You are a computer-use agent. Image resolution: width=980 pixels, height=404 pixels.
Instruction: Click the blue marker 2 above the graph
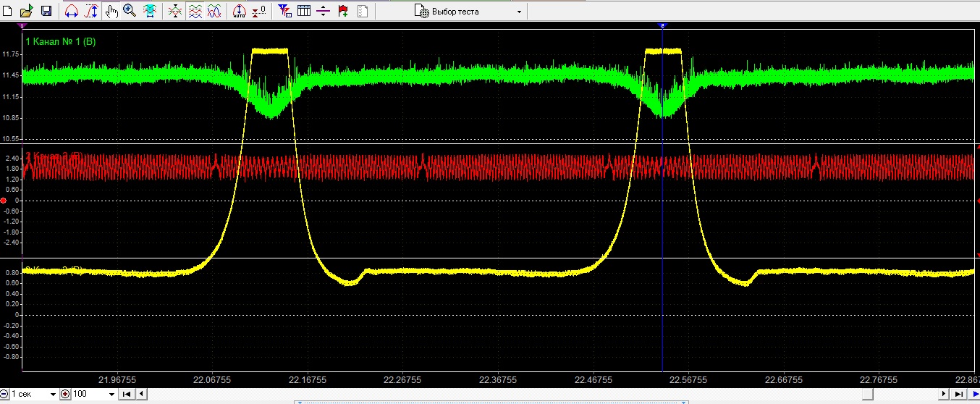coord(662,25)
